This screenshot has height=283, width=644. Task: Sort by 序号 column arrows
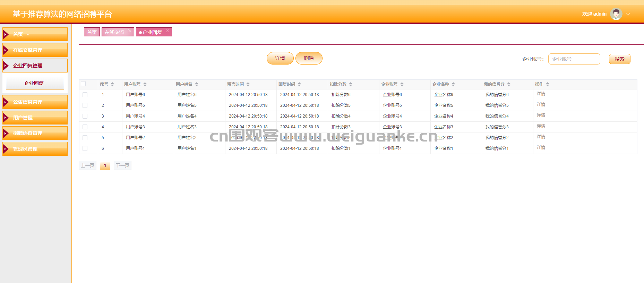coord(112,84)
